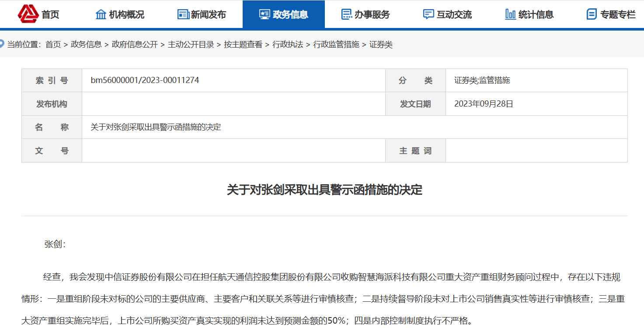
Task: Click the form icon beside 办事服务
Action: point(347,14)
